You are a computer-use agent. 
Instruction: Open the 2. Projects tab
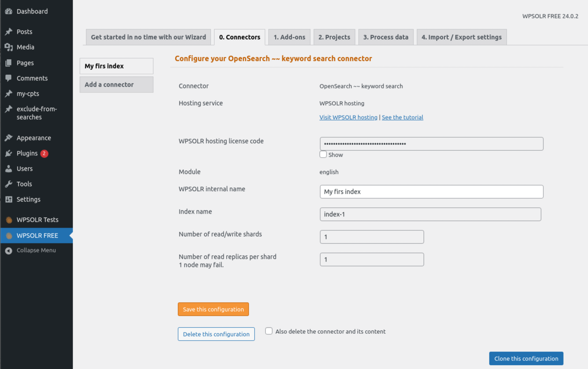(334, 37)
